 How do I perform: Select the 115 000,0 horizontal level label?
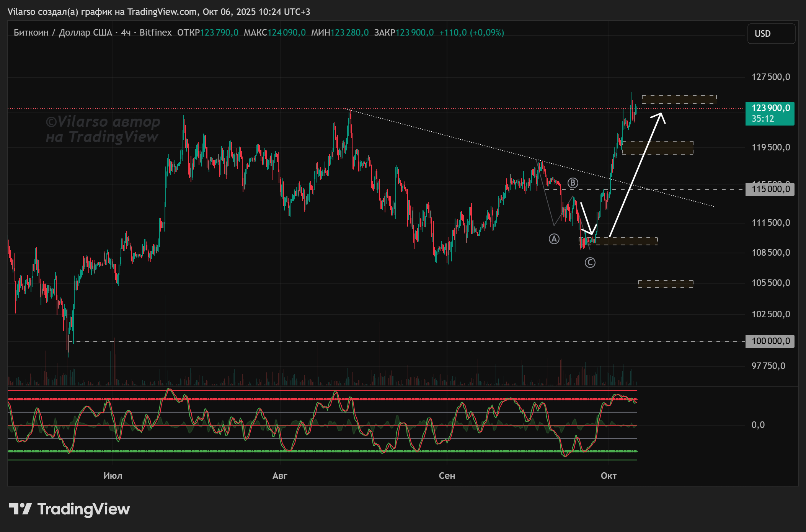(770, 189)
